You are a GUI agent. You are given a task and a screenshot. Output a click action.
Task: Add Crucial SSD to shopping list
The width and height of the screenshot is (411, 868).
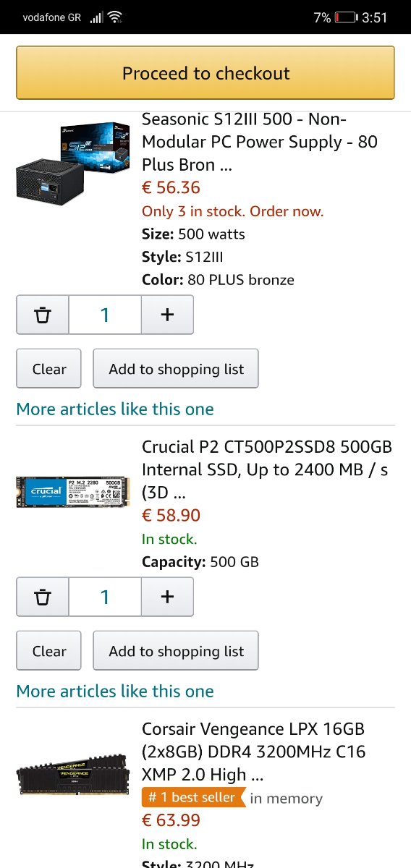176,651
